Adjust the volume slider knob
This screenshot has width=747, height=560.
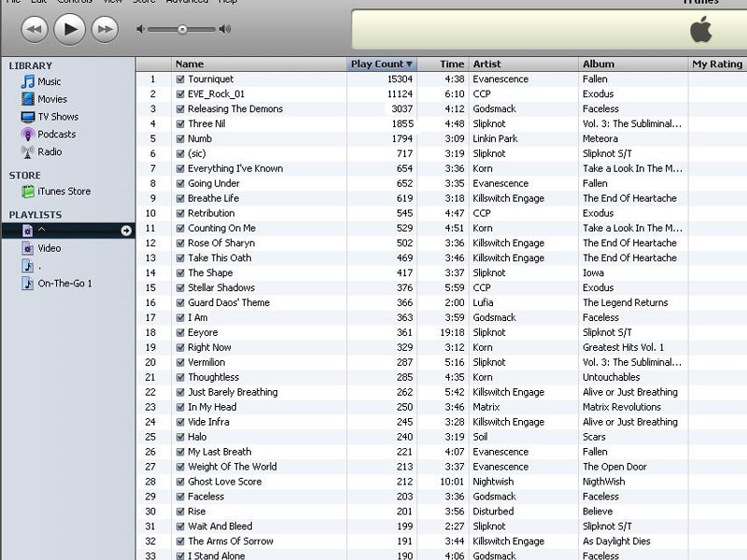click(x=182, y=30)
